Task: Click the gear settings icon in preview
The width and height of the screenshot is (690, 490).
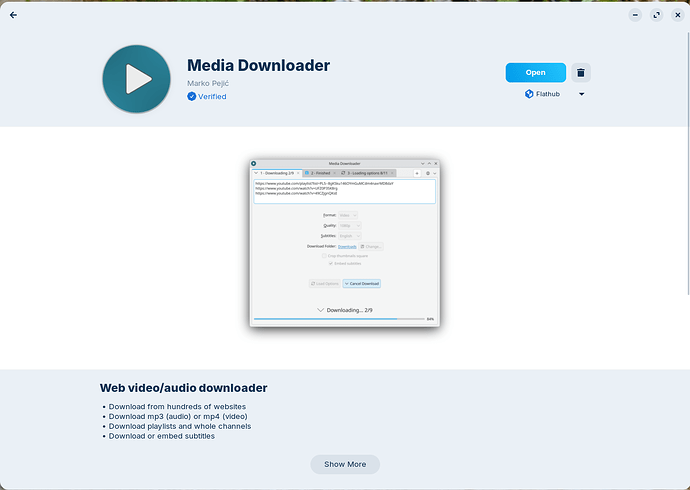Action: tap(428, 173)
